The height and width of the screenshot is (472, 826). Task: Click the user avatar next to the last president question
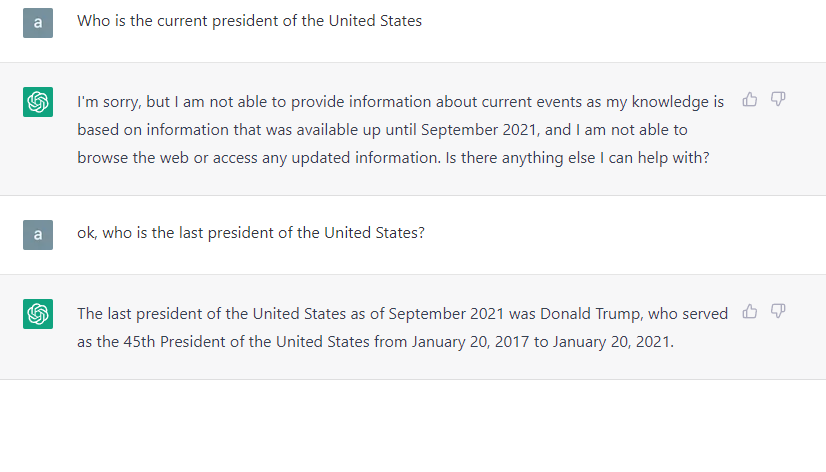pyautogui.click(x=38, y=234)
